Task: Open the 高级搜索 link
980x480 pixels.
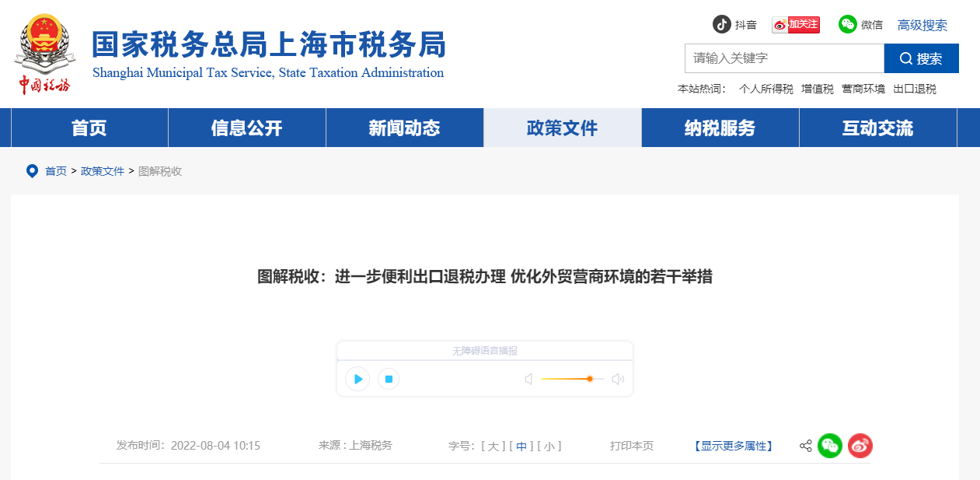Action: tap(922, 25)
